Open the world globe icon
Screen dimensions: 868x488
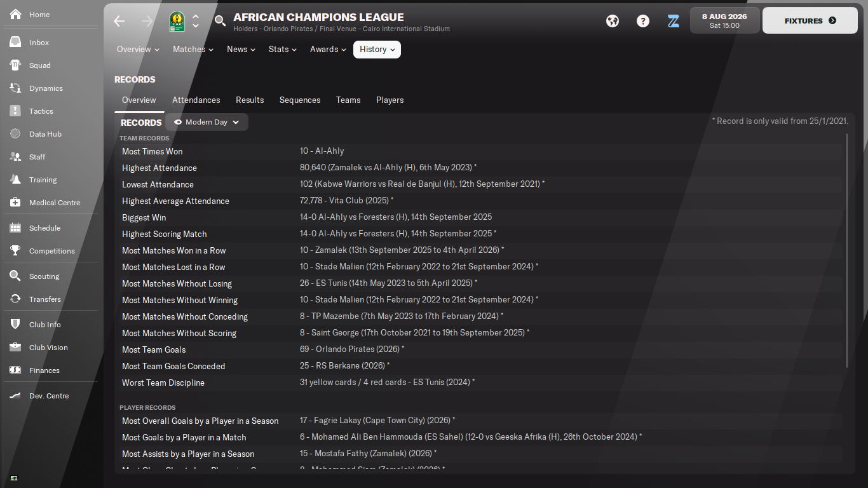tap(613, 21)
